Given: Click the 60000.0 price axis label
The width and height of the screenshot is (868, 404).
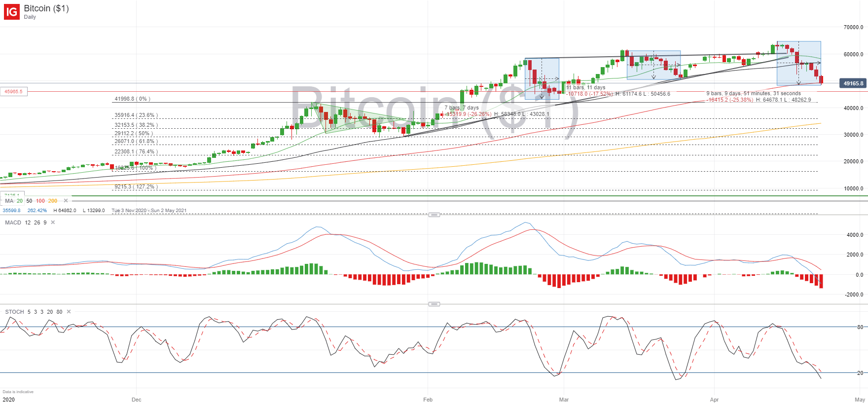Looking at the screenshot, I should (x=853, y=54).
